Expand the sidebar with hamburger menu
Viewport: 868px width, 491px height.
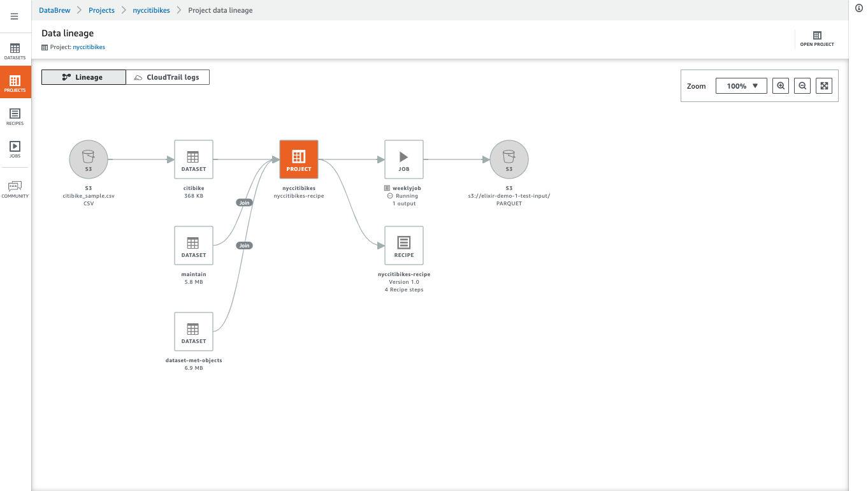pyautogui.click(x=14, y=16)
